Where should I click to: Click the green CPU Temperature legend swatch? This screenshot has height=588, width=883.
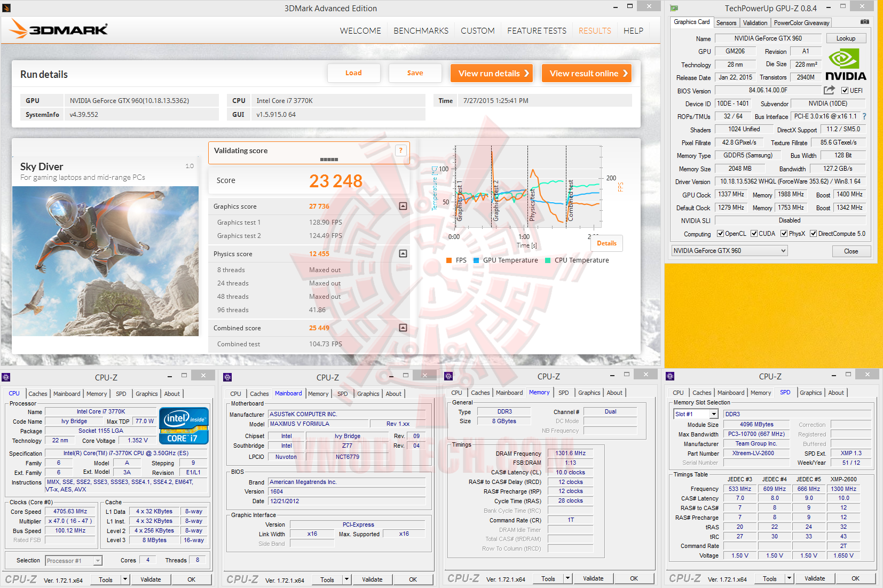tap(548, 260)
